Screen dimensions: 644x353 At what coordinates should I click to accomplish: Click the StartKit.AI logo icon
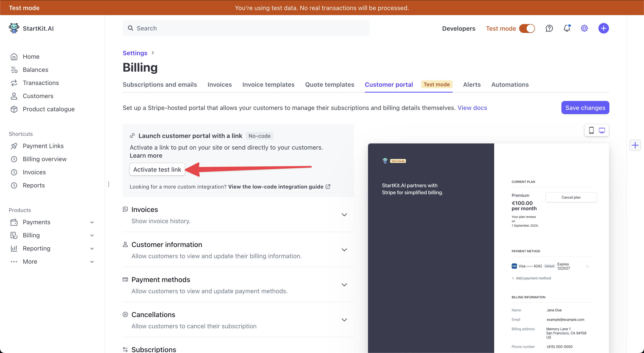coord(14,27)
